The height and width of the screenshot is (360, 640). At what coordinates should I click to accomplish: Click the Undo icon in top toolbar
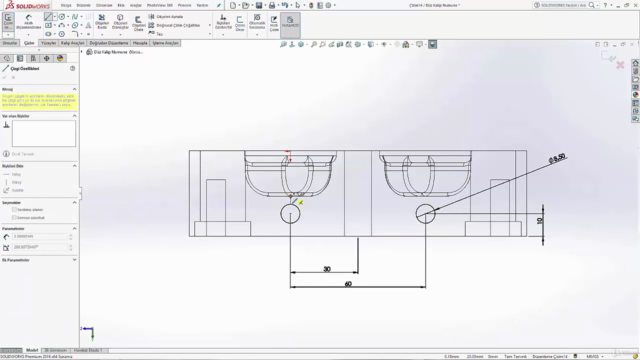(x=284, y=5)
